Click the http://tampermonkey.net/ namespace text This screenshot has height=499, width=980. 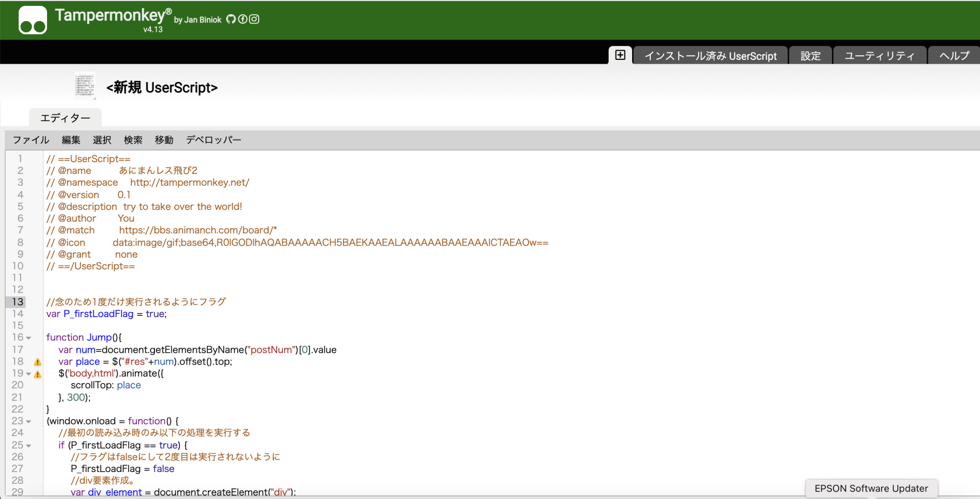click(x=190, y=182)
